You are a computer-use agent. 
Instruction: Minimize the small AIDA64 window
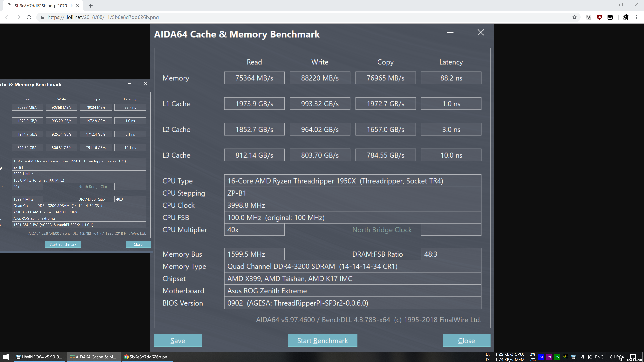129,84
